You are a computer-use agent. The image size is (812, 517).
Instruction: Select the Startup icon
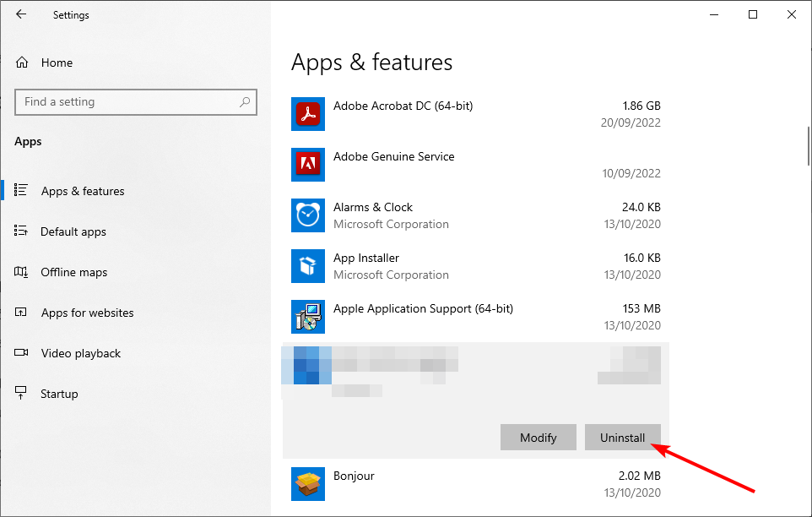(x=21, y=393)
